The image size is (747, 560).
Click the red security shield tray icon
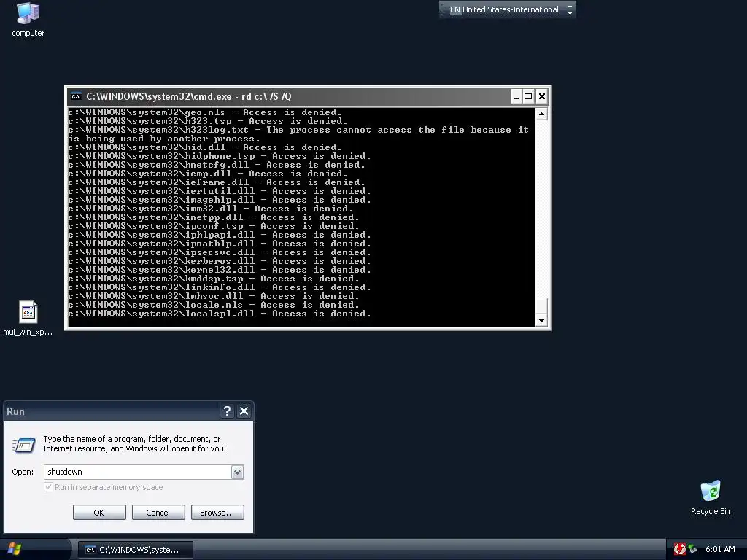679,549
